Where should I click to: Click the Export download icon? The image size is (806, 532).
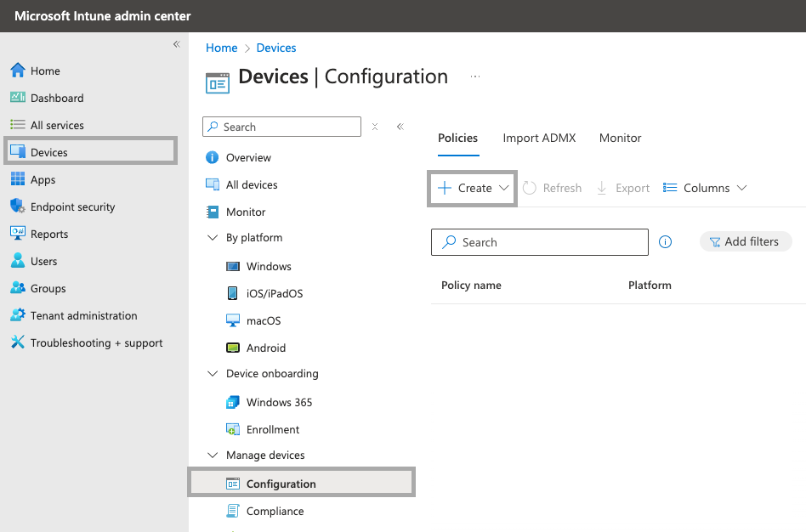coord(603,188)
